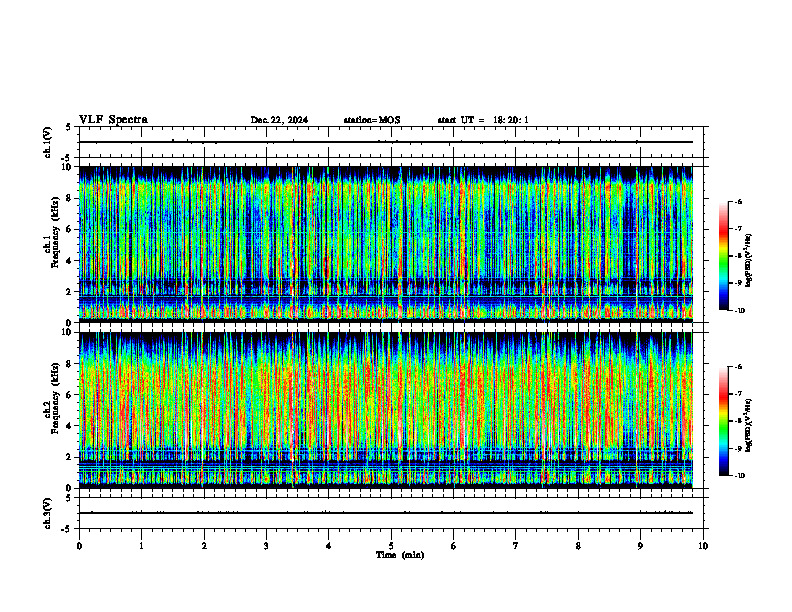
Task: Click the ch.2 spectrogram color scale bar
Action: click(724, 421)
